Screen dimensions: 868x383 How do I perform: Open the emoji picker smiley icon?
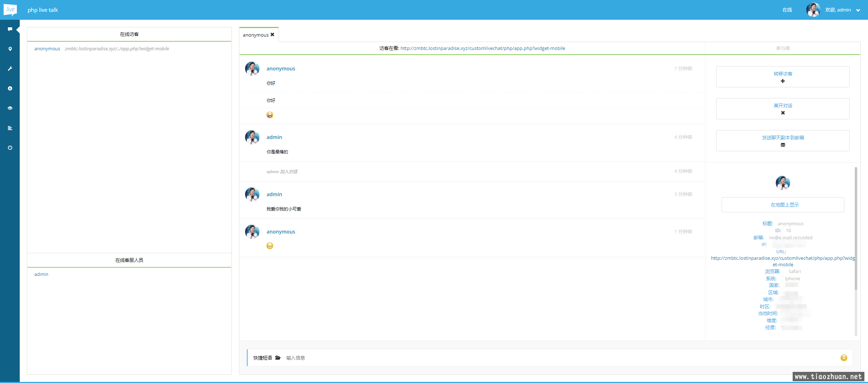coord(844,358)
